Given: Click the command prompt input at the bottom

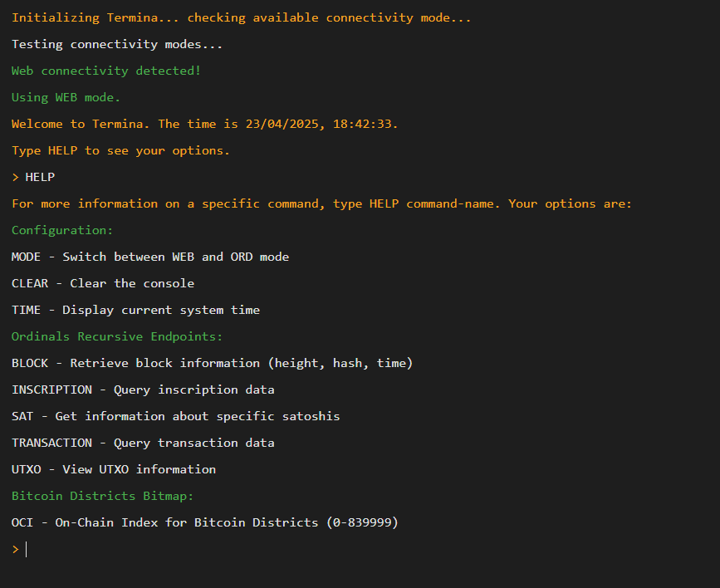Looking at the screenshot, I should click(367, 550).
